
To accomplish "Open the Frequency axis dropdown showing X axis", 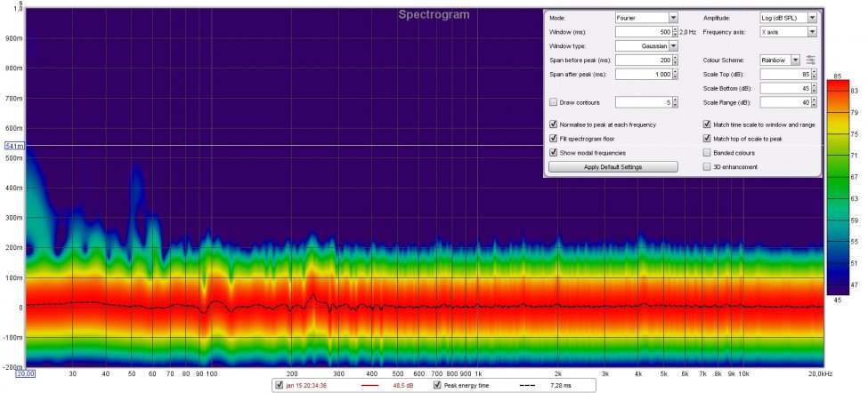I will coord(788,32).
